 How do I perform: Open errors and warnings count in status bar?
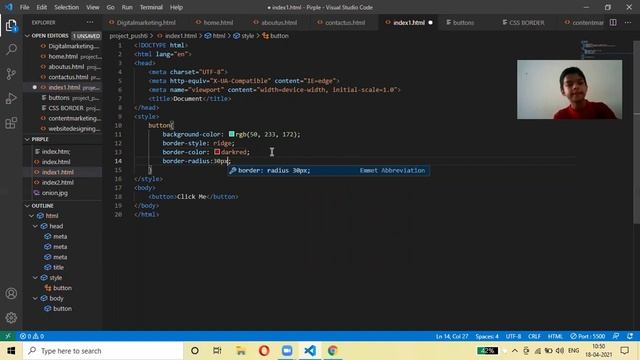click(32, 336)
